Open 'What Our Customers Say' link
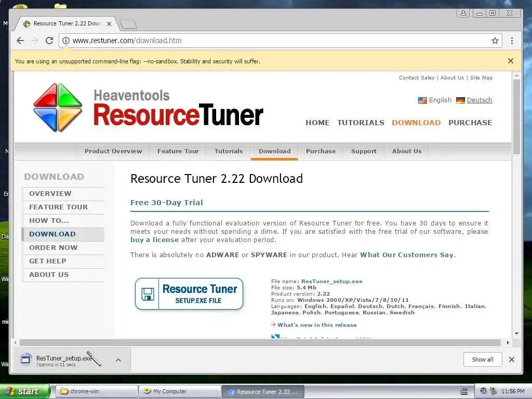 [406, 255]
